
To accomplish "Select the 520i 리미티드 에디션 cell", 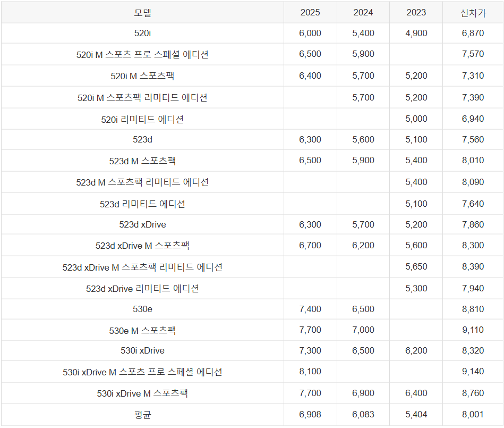I will click(142, 120).
